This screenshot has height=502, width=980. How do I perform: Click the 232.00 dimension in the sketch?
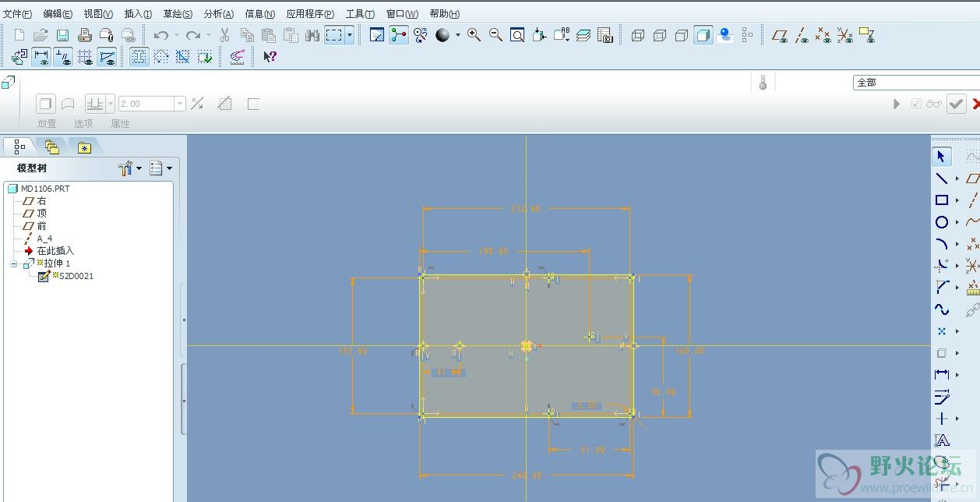click(526, 209)
